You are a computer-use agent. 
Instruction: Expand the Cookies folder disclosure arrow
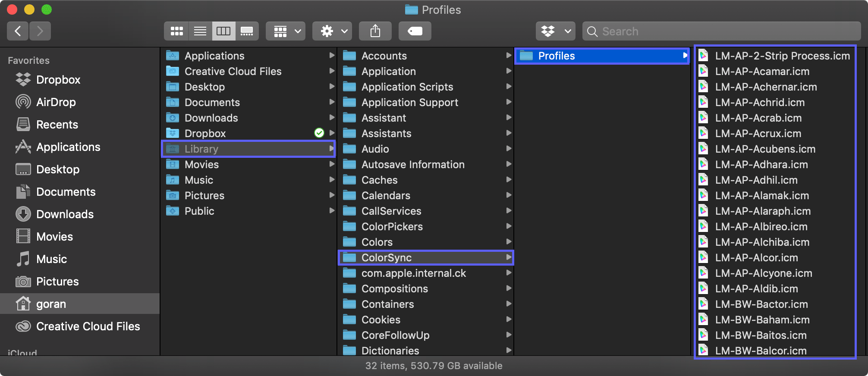tap(509, 320)
